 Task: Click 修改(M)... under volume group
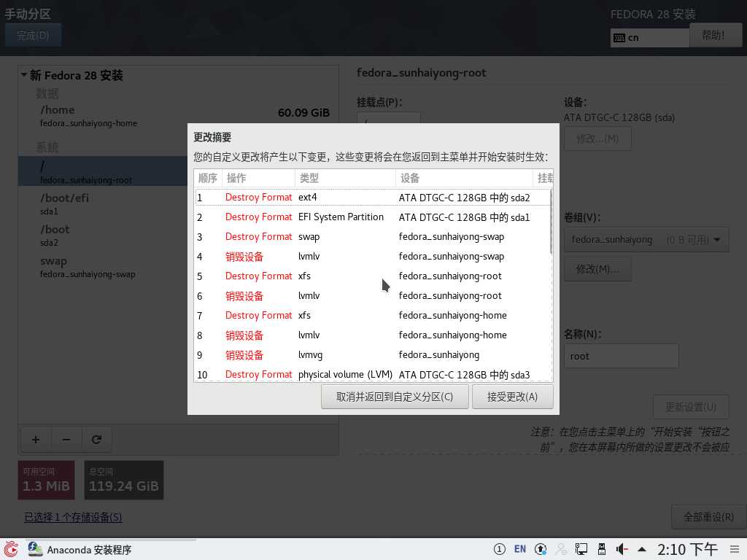598,269
